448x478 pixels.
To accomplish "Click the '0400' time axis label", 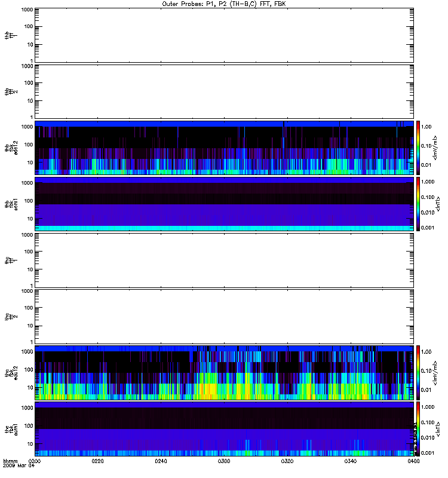I will tap(413, 461).
